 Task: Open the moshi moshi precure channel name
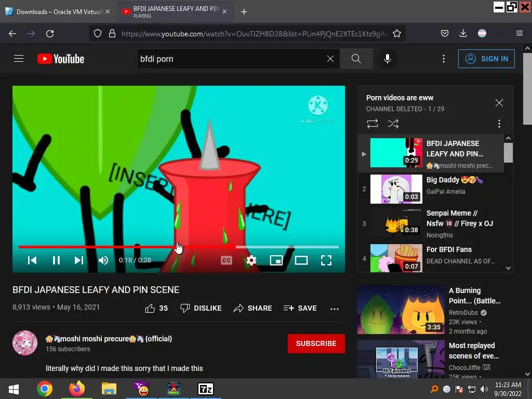coord(109,339)
